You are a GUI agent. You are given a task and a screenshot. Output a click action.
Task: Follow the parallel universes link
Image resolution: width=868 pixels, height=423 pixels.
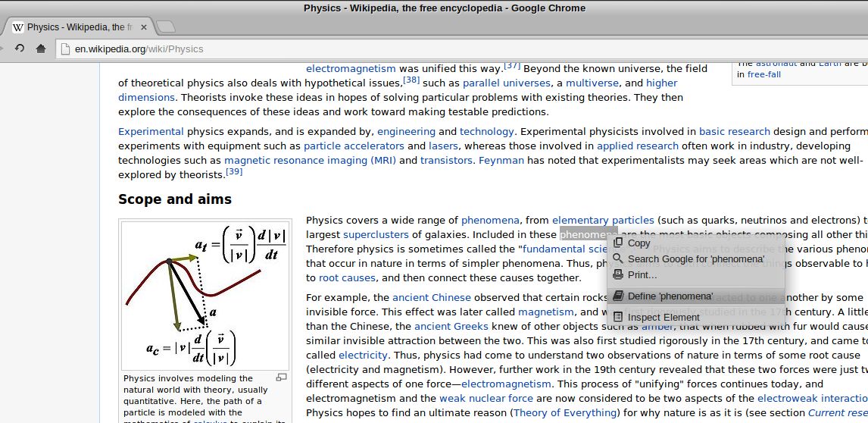click(507, 83)
